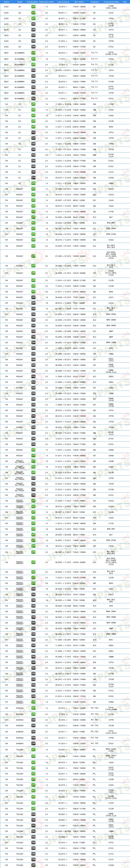Click the PB icon for VW Tiguan 155kW/211KM CCZB
The image size is (130, 868).
[x=33, y=809]
